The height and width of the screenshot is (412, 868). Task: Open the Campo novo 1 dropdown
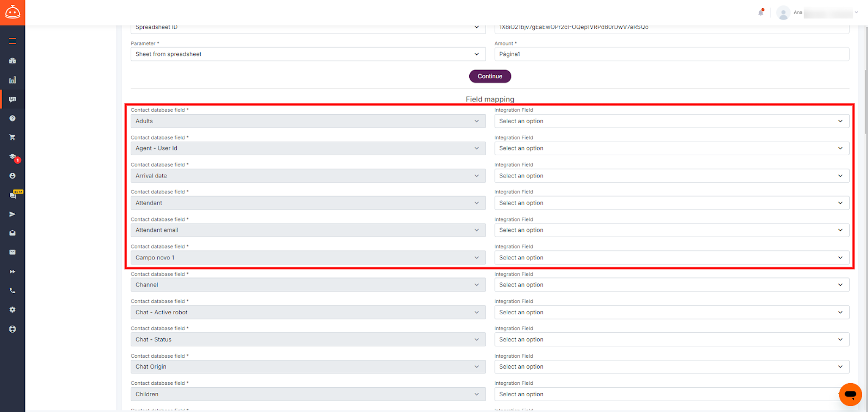click(x=308, y=258)
